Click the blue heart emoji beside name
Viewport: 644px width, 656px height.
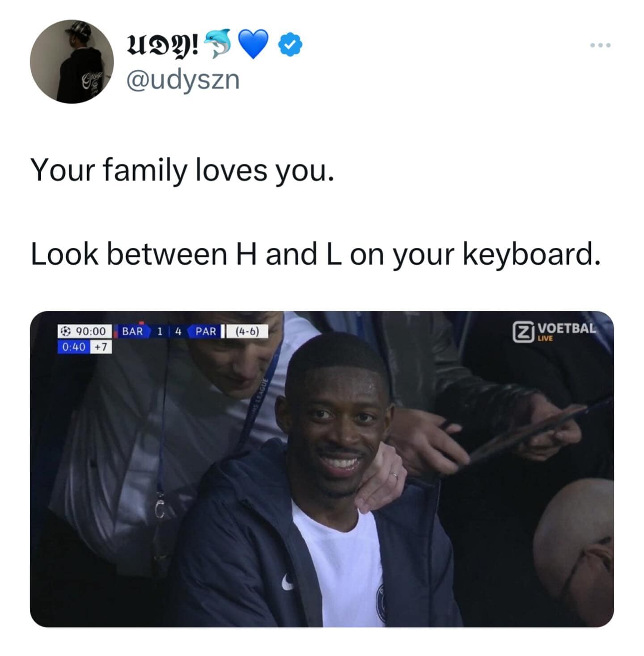point(253,44)
